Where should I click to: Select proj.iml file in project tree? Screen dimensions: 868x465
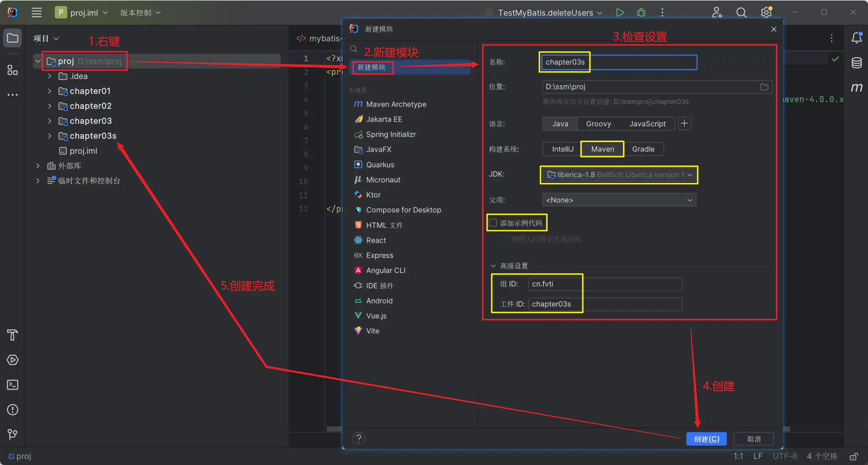(x=78, y=151)
